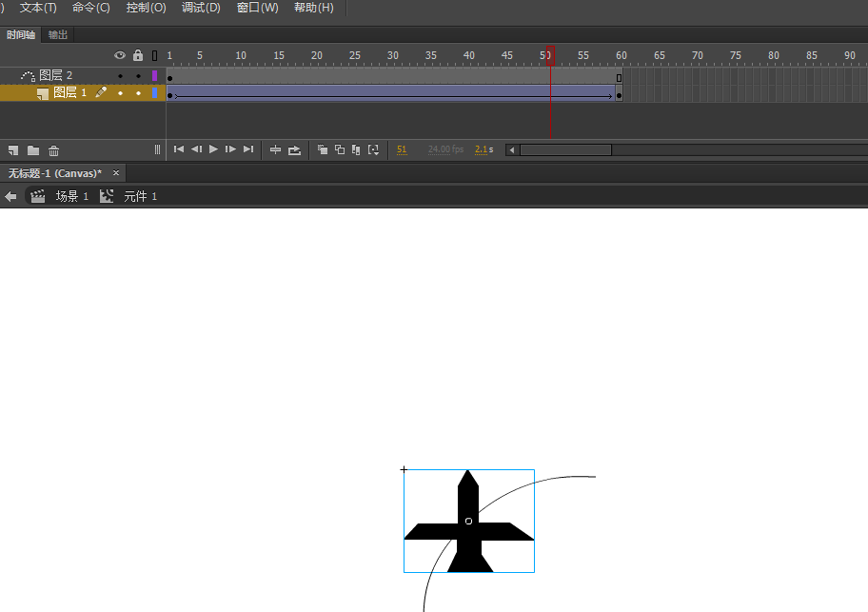Viewport: 868px width, 612px height.
Task: Click frame 70 on timeline ruler
Action: coord(696,55)
